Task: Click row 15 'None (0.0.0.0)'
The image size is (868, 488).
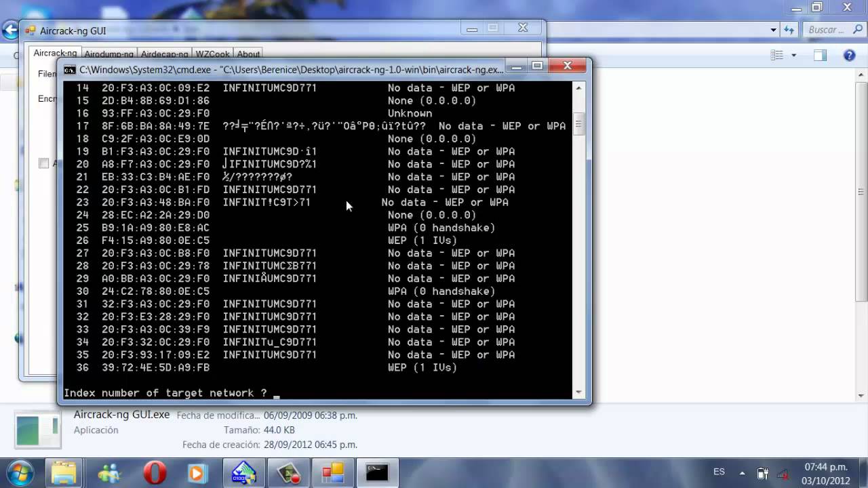Action: pos(432,101)
